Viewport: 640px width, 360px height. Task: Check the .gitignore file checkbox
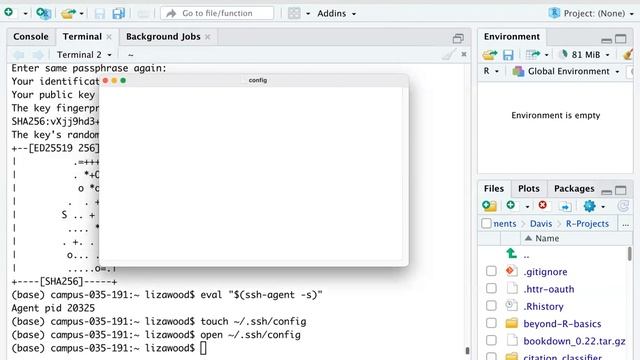[x=491, y=271]
